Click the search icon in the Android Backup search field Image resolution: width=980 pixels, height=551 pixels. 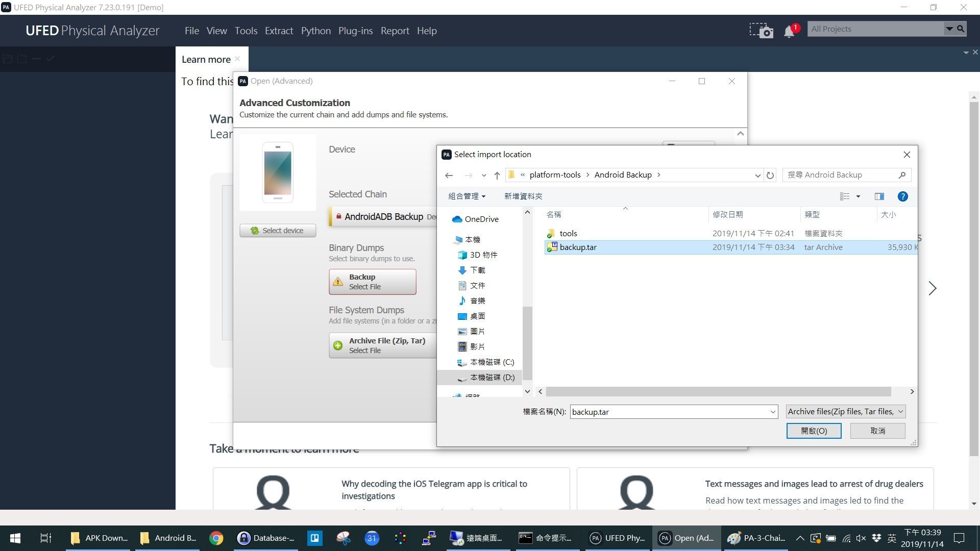point(902,175)
